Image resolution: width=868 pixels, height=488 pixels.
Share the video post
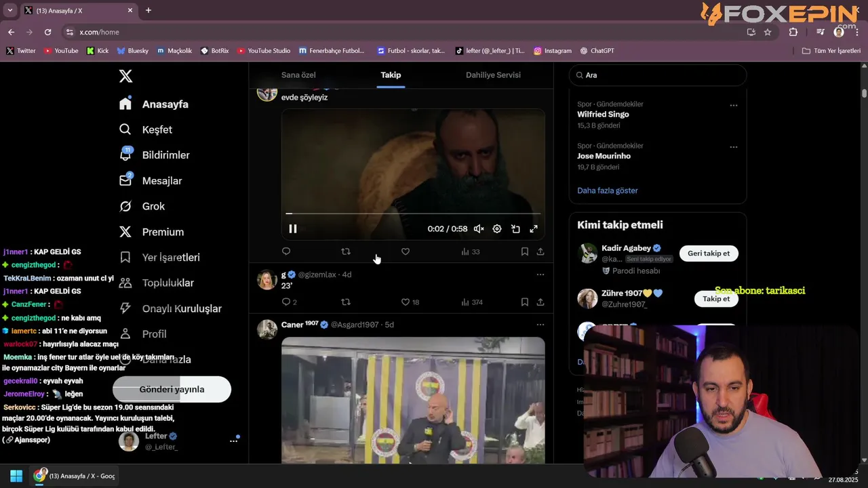point(540,251)
